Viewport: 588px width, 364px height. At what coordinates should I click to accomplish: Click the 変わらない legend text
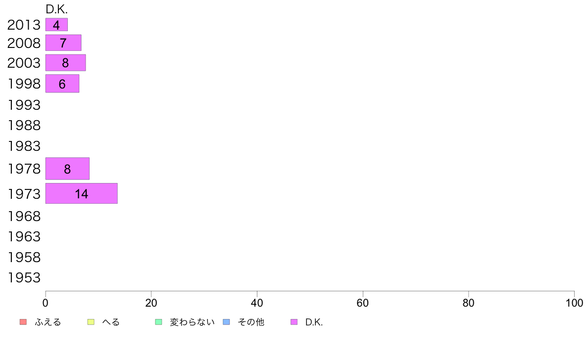pyautogui.click(x=192, y=322)
